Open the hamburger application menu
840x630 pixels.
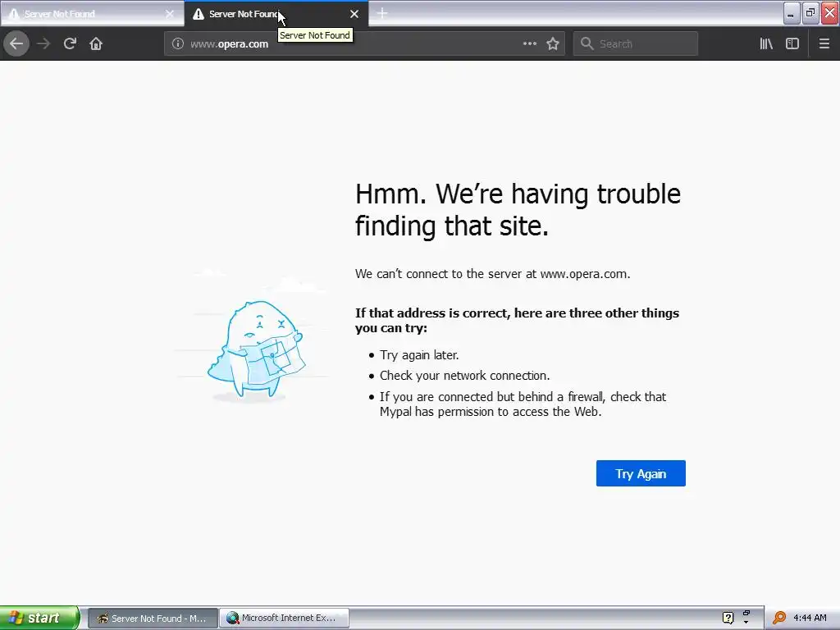(824, 43)
